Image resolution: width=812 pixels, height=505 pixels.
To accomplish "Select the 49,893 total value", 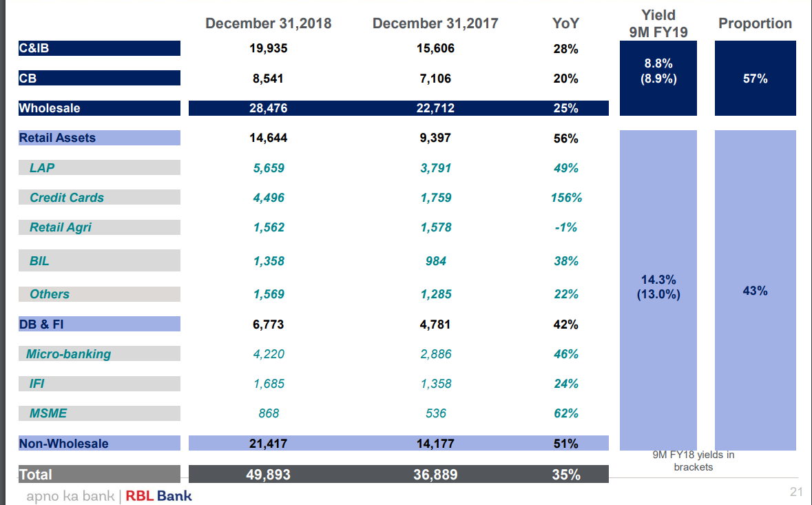I will [x=268, y=475].
